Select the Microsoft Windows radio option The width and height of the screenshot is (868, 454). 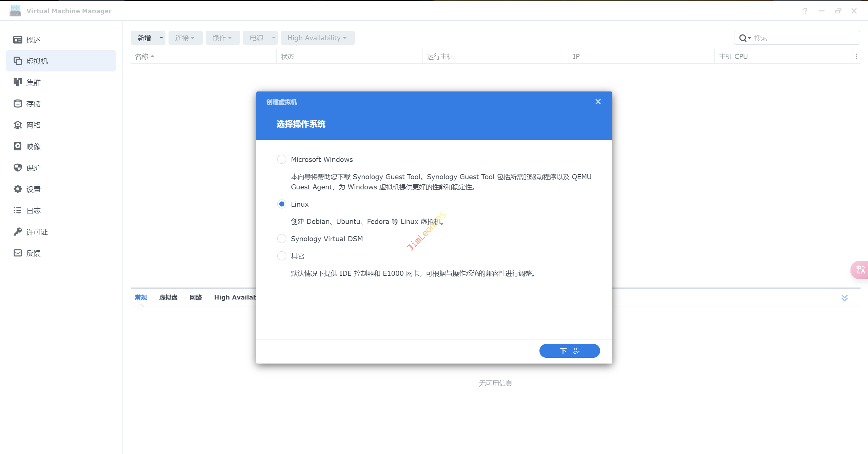pyautogui.click(x=281, y=159)
